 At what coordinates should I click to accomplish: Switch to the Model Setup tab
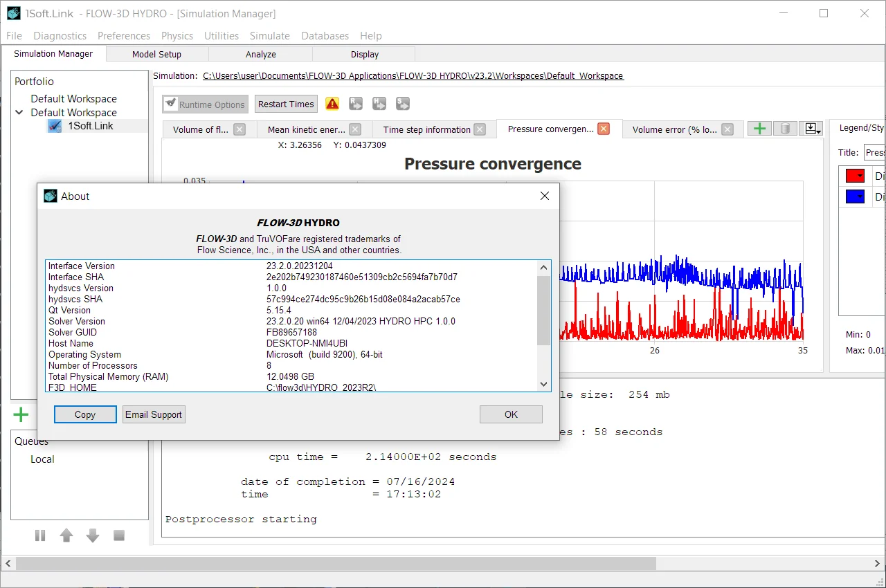coord(156,54)
